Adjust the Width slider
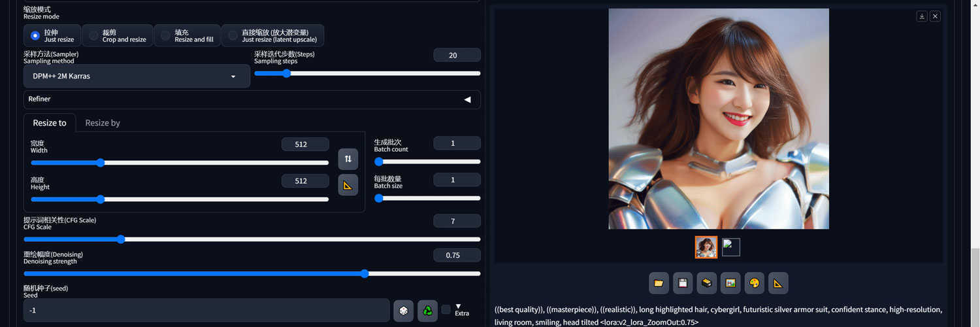 (180, 163)
